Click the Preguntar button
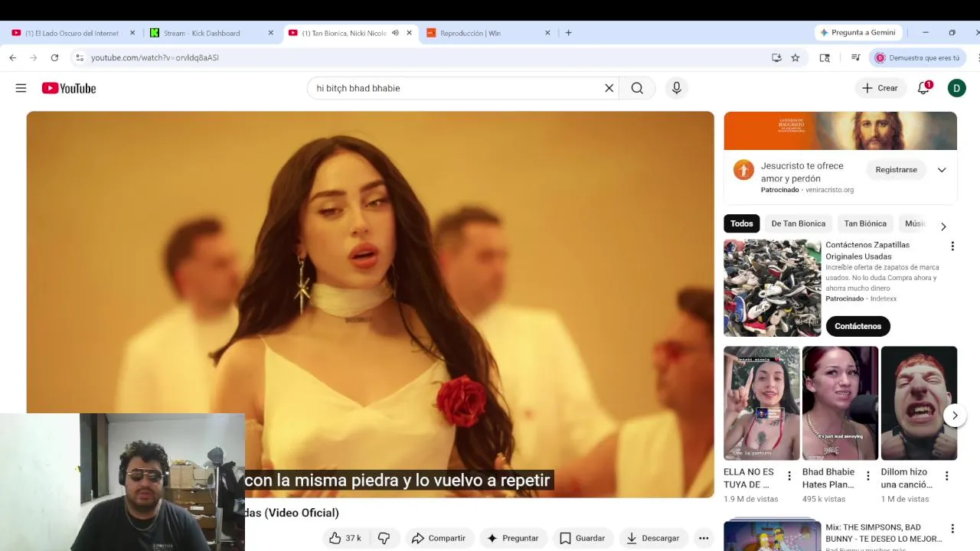This screenshot has width=980, height=551. [513, 538]
